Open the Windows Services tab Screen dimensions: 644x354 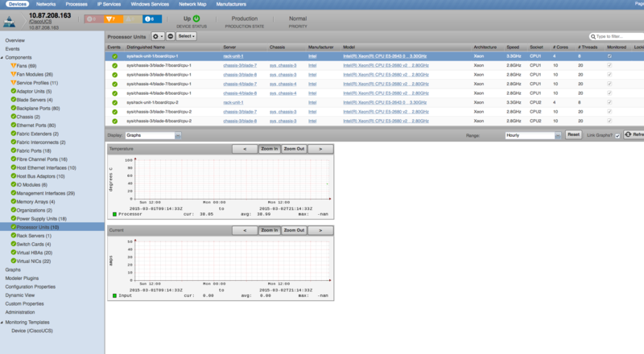click(x=150, y=4)
